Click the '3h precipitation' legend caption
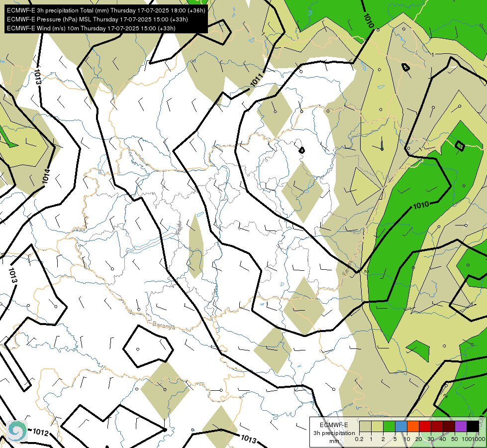 [x=334, y=433]
